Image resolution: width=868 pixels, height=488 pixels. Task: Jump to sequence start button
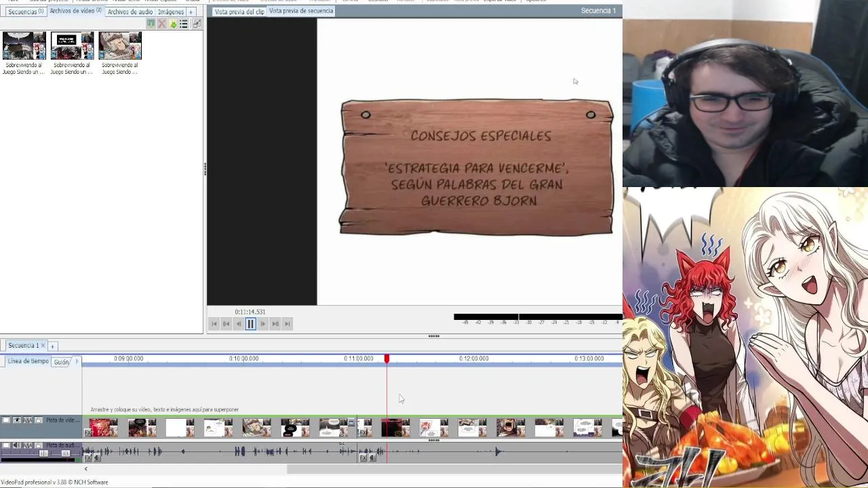[214, 324]
